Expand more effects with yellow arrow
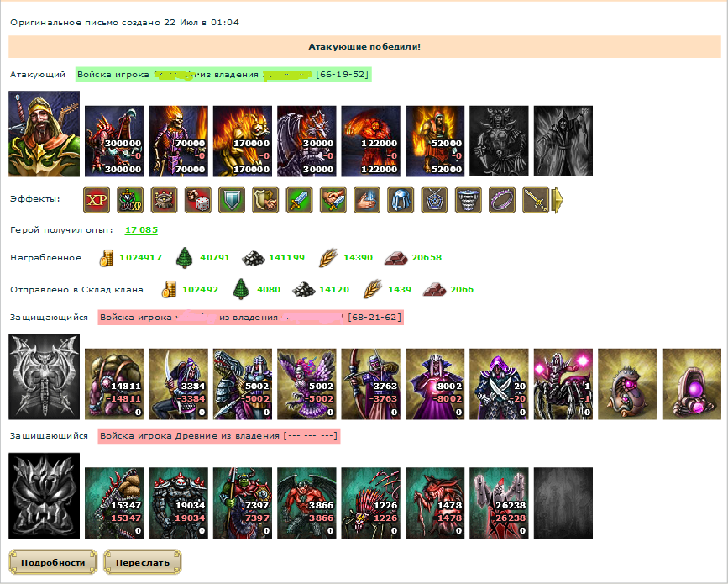 (x=558, y=200)
